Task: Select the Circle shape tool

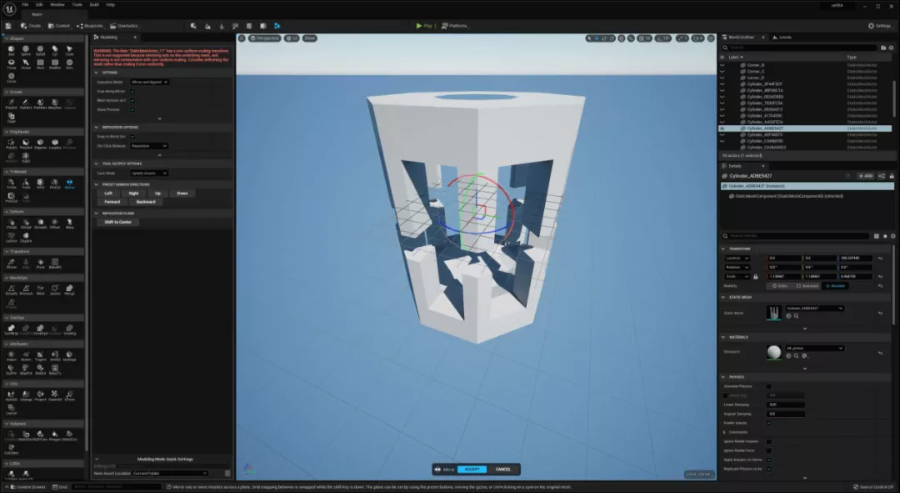Action: point(11,77)
